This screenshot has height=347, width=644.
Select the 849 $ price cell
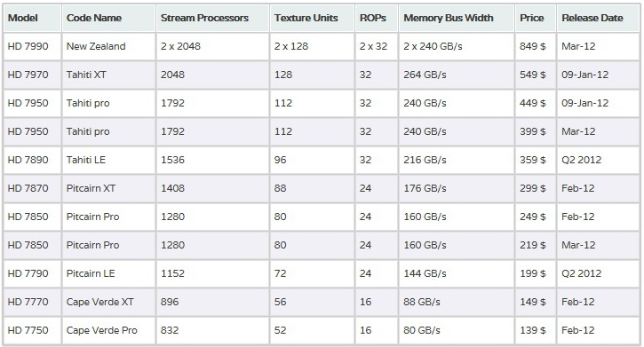pyautogui.click(x=535, y=46)
